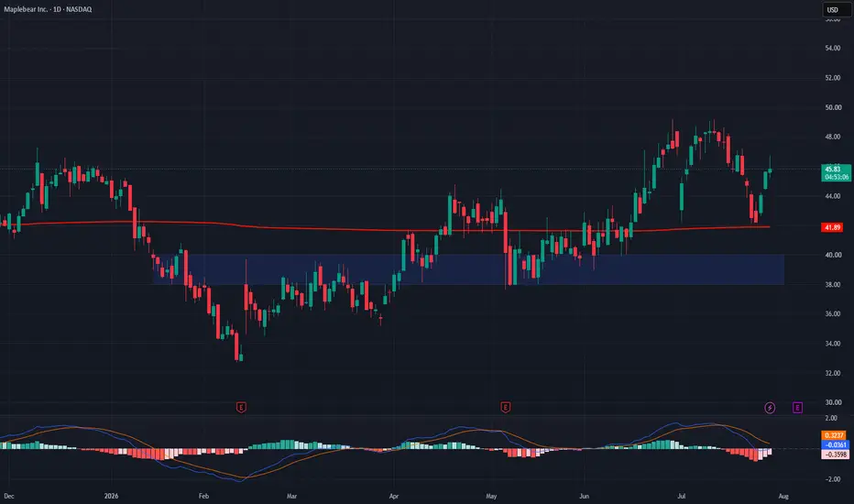This screenshot has width=854, height=504.
Task: Click the orange 0.3237 signal value label
Action: [833, 435]
